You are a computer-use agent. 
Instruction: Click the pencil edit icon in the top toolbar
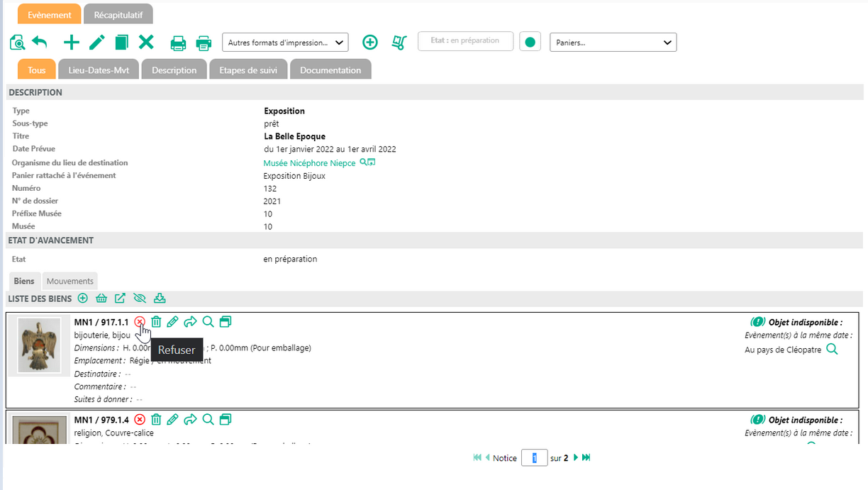(x=96, y=43)
